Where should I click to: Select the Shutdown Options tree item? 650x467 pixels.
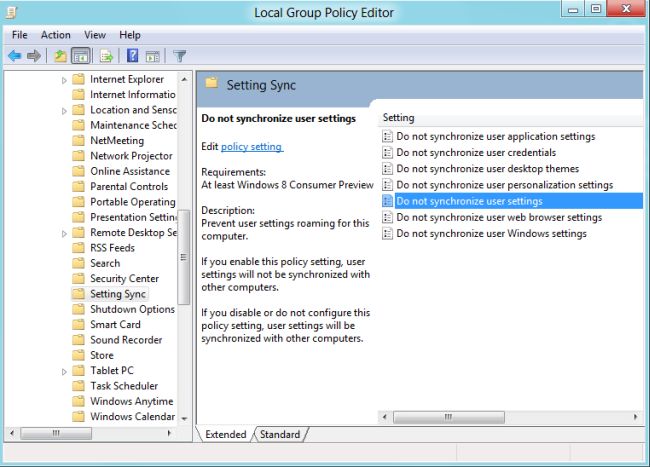pyautogui.click(x=132, y=309)
